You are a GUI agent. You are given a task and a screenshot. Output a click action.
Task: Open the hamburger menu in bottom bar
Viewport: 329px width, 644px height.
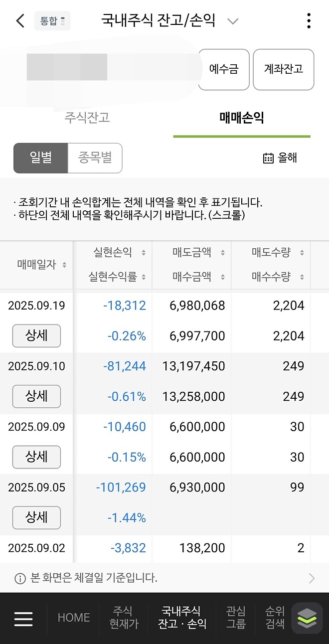pyautogui.click(x=23, y=618)
